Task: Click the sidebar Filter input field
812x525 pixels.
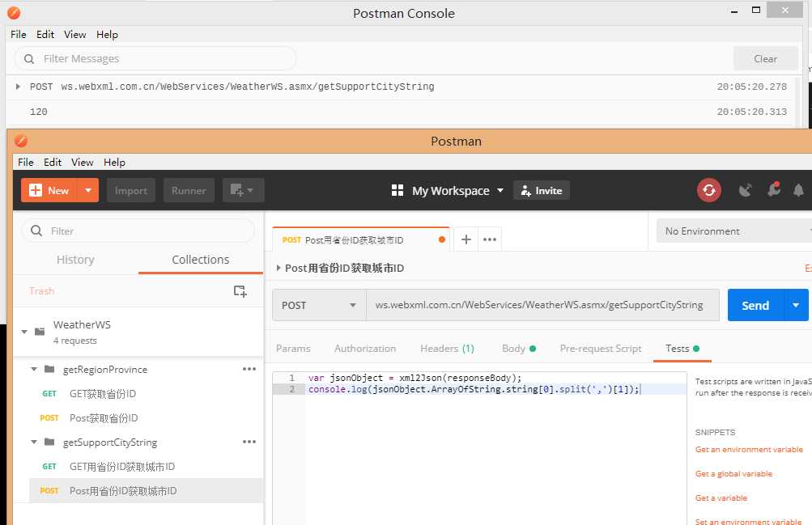Action: 138,231
